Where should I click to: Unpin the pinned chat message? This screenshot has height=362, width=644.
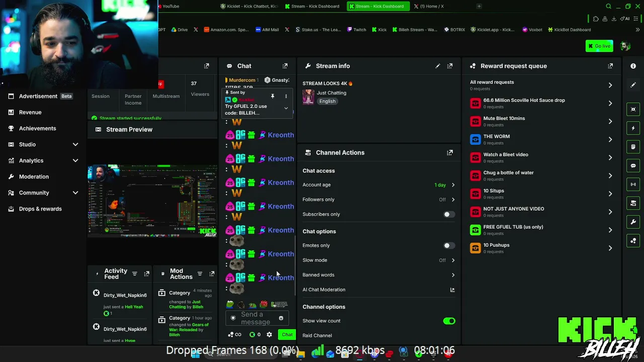click(x=273, y=96)
